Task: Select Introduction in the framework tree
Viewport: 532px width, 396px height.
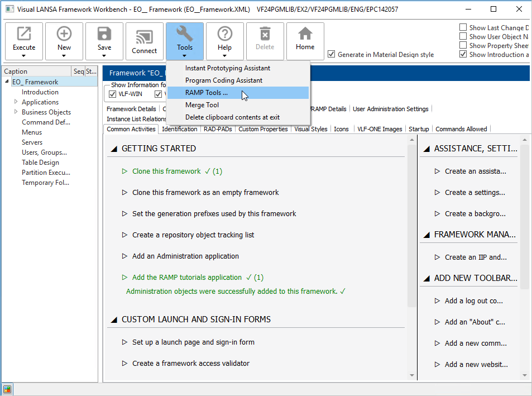Action: coord(40,92)
